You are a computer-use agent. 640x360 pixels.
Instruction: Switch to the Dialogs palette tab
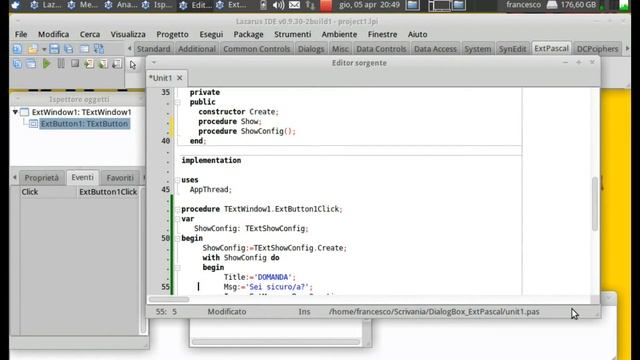tap(311, 49)
